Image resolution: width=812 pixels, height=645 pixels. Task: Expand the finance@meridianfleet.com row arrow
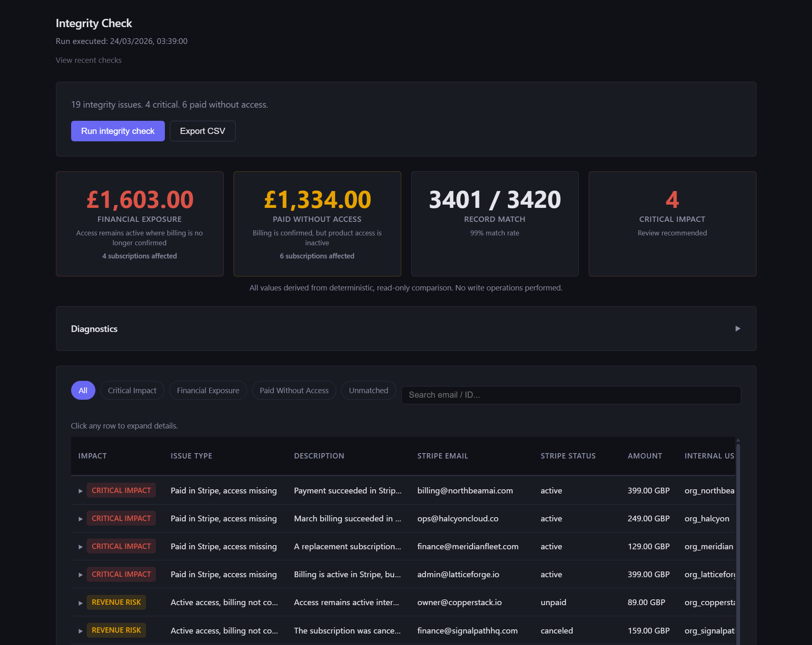[81, 547]
